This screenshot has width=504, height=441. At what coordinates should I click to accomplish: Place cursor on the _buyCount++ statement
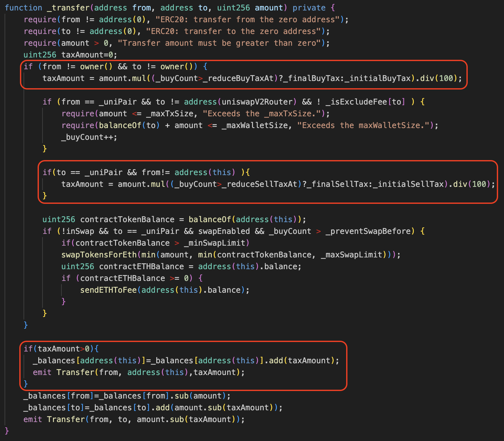[x=89, y=137]
